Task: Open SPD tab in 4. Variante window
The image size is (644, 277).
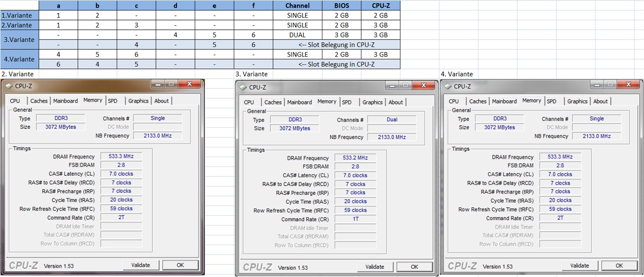Action: tap(552, 101)
